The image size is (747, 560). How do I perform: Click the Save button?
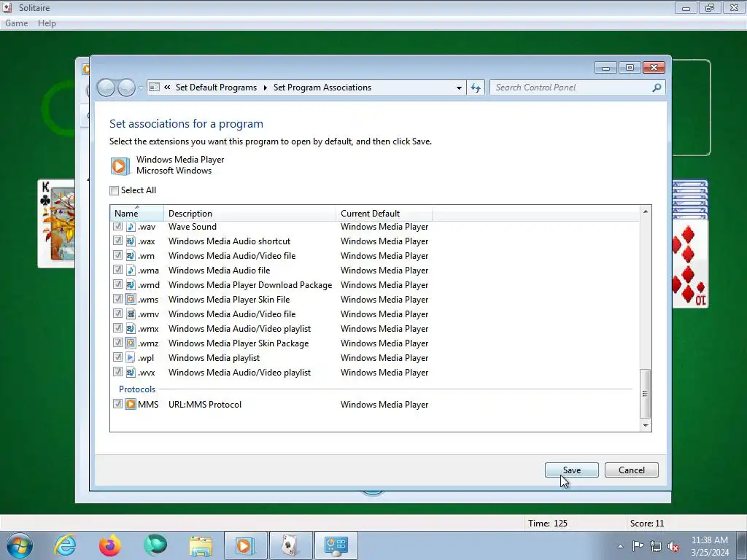[x=572, y=470]
